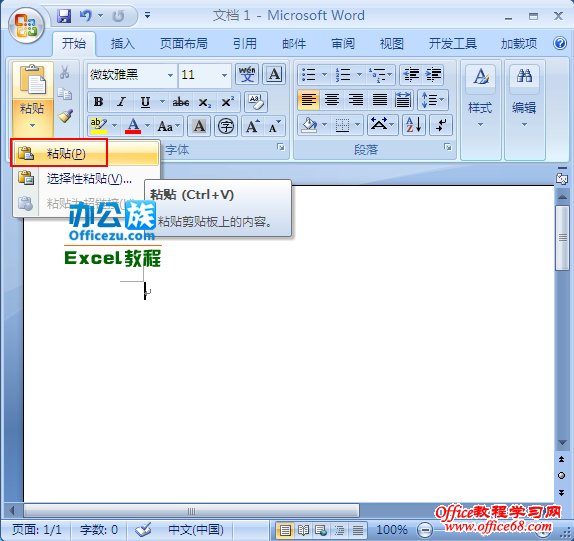This screenshot has width=574, height=541.
Task: Open the Office button menu
Action: point(26,26)
